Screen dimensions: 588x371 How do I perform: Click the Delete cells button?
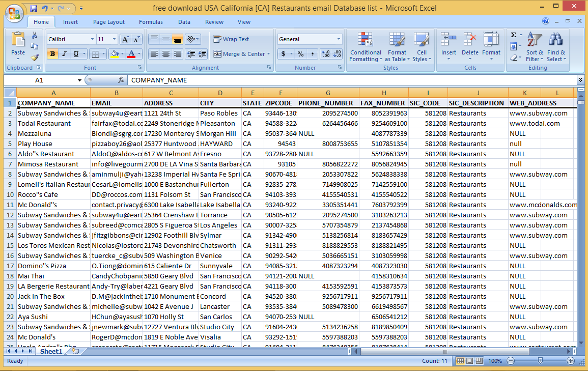470,47
